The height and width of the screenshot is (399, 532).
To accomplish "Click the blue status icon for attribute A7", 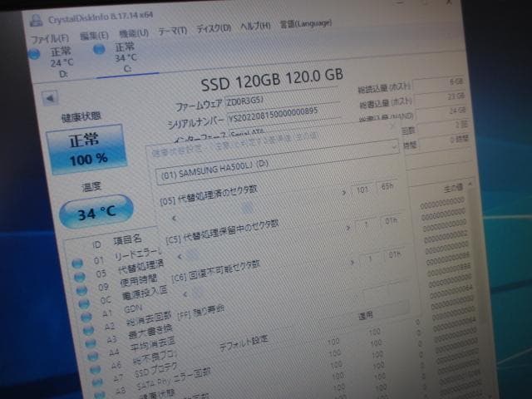I will pos(97,382).
